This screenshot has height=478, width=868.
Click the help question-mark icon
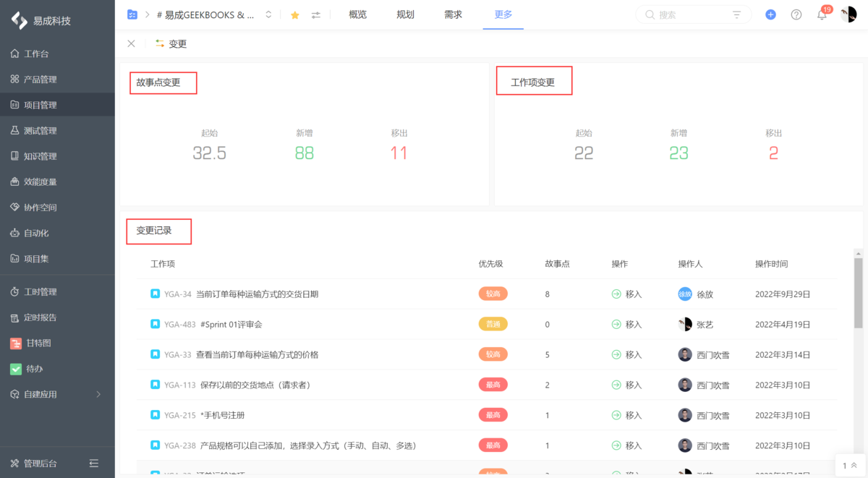[x=796, y=14]
